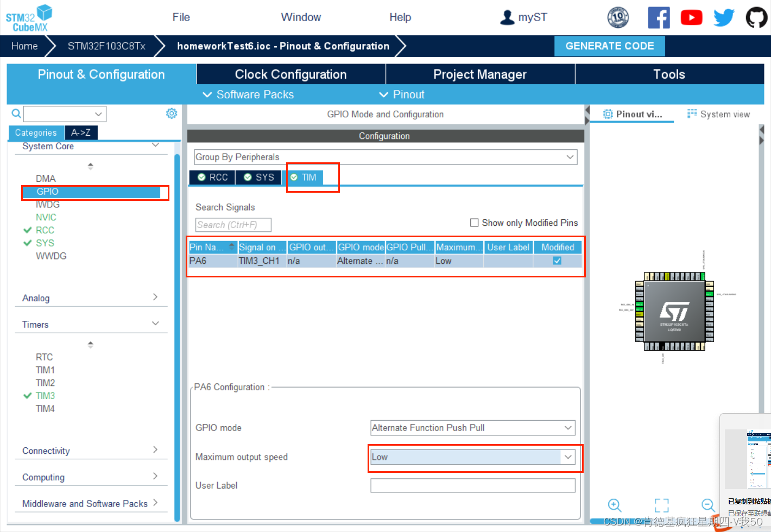Select TIM4 in the Timers list
Image resolution: width=771 pixels, height=532 pixels.
pos(45,409)
